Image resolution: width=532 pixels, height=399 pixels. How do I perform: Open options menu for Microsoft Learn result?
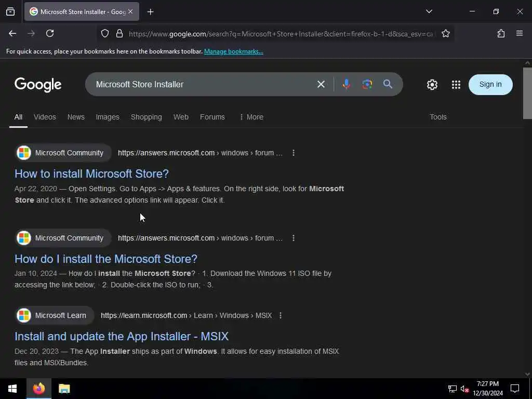pyautogui.click(x=280, y=315)
